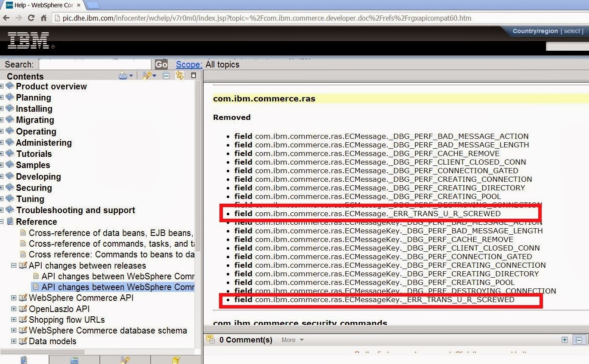Click ECMessageKey._DBG_PERF_CREATING_POOL field entry
Viewport: 589px width, 364px height.
click(x=374, y=282)
